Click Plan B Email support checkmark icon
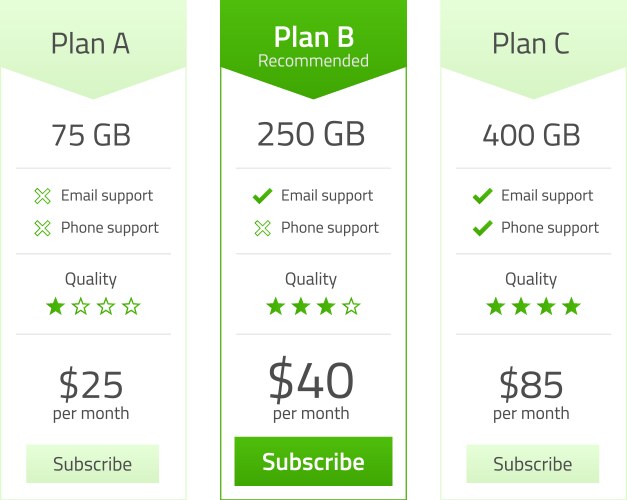The height and width of the screenshot is (500, 627). pyautogui.click(x=262, y=196)
